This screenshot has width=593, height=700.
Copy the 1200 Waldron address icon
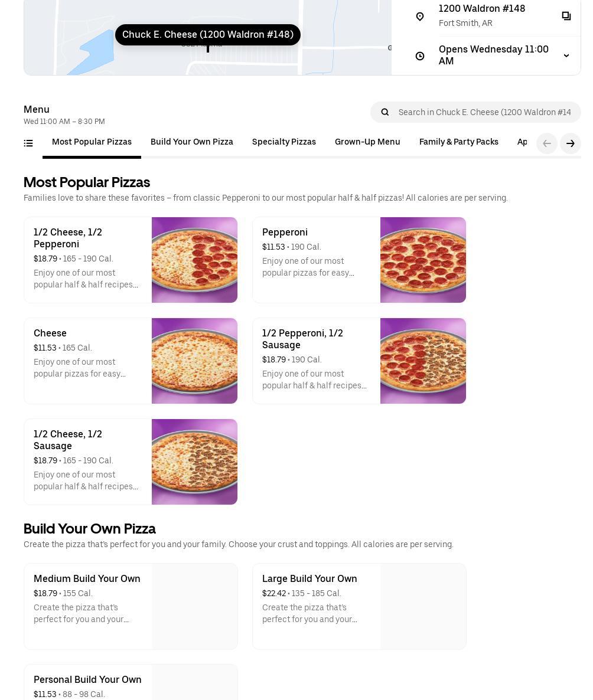point(566,16)
